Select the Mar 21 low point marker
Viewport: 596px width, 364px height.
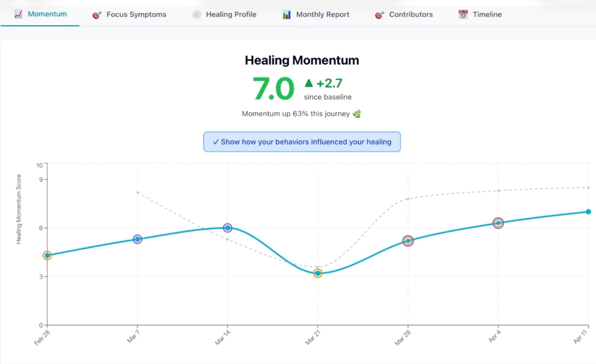pyautogui.click(x=318, y=273)
